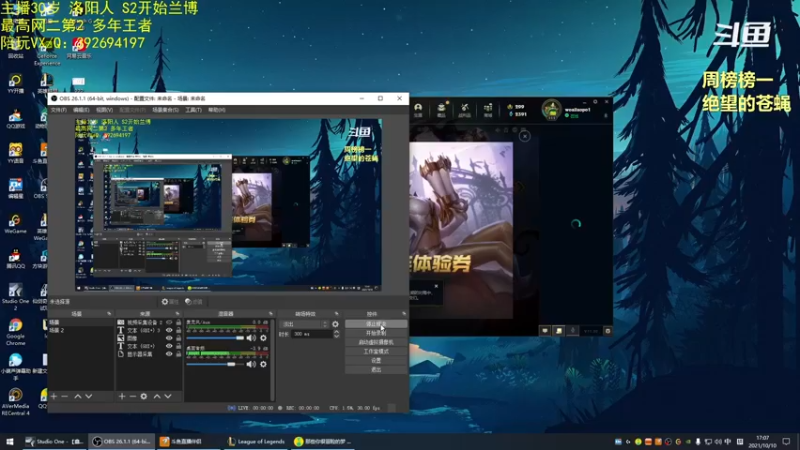Screen dimensions: 800x450
Task: Pop out the 来源 dock panel
Action: 178,314
